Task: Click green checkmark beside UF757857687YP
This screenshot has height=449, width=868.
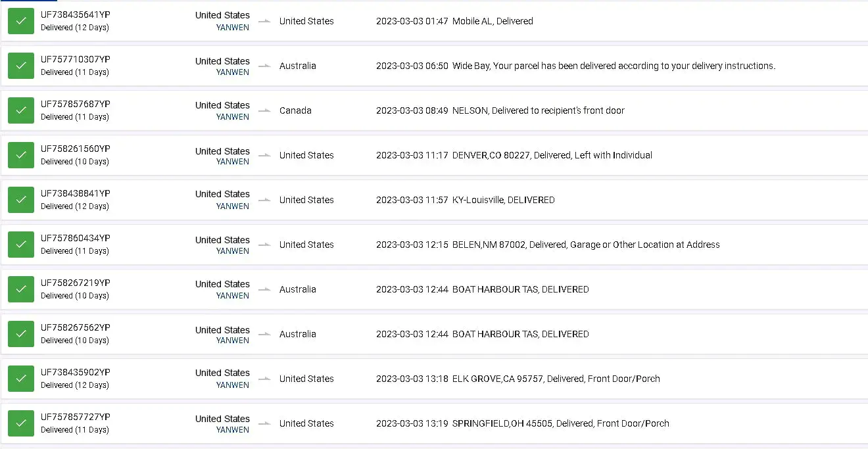Action: 21,110
